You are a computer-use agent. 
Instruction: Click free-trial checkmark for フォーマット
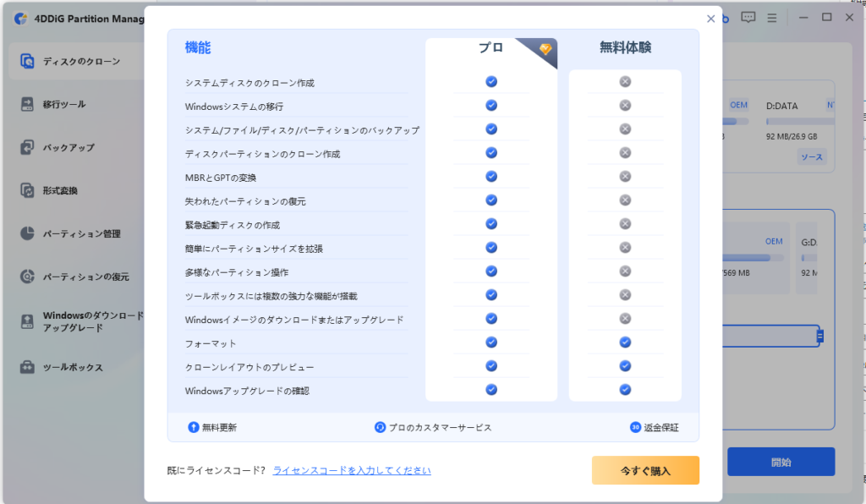coord(625,342)
